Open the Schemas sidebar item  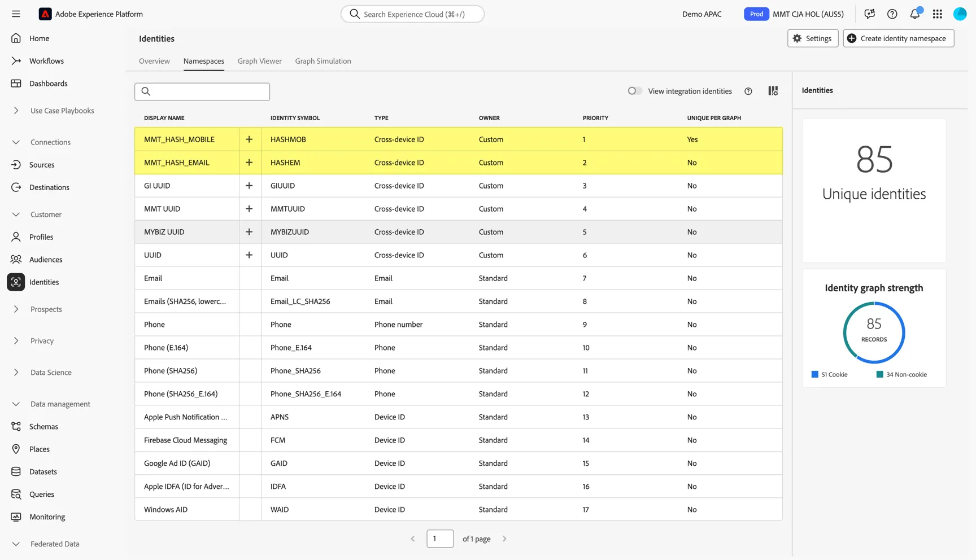coord(43,427)
